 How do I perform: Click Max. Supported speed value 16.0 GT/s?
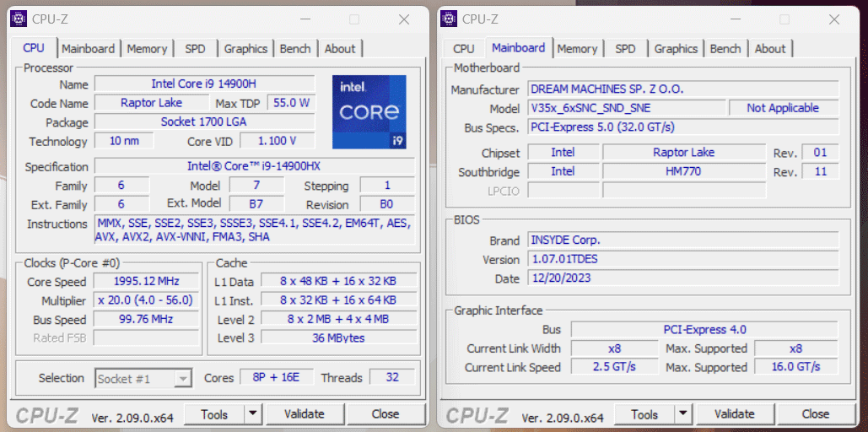point(796,366)
